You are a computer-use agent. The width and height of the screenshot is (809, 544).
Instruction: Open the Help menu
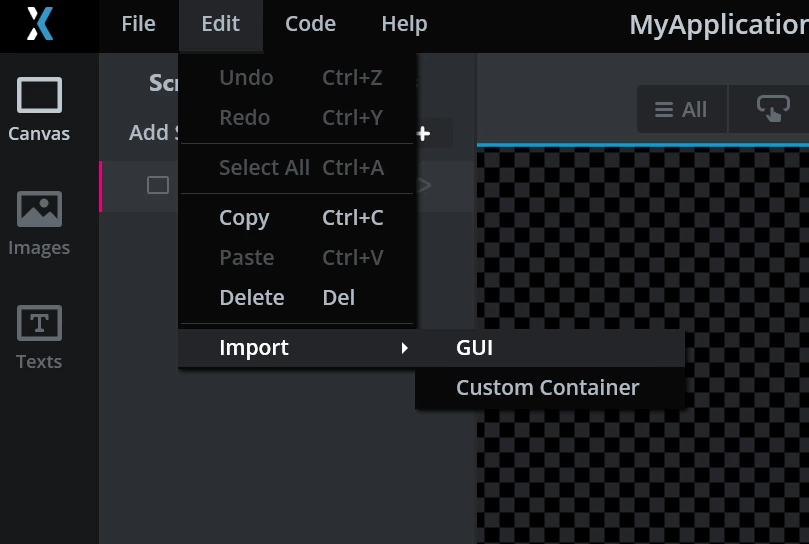pyautogui.click(x=404, y=24)
